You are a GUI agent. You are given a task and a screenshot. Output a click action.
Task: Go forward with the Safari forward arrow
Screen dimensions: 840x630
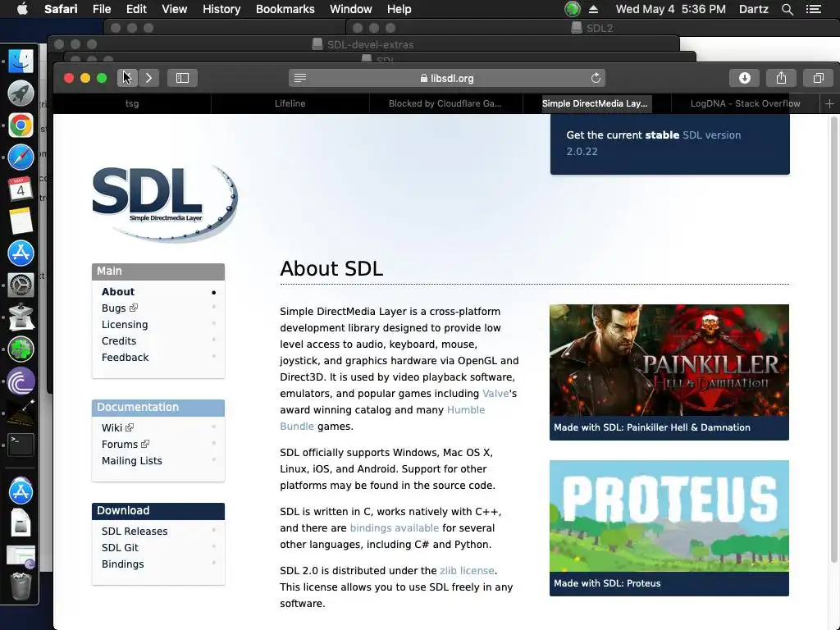[149, 78]
